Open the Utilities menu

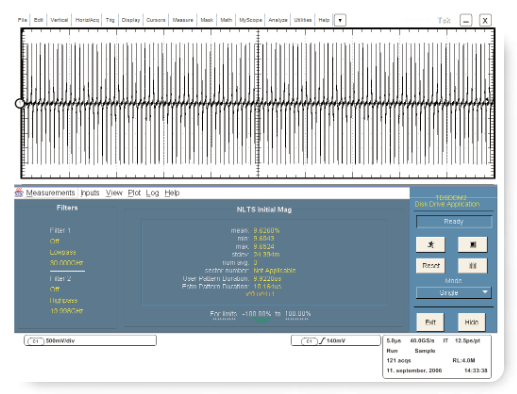[303, 20]
